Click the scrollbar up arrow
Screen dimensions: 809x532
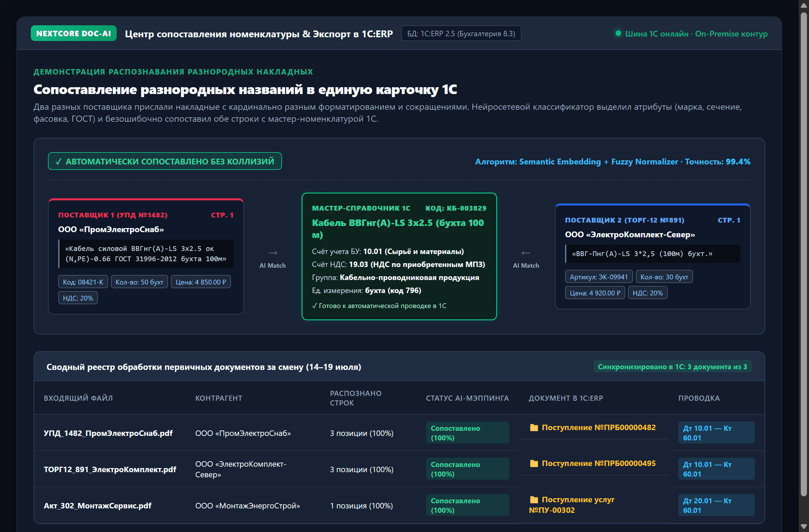click(x=804, y=5)
